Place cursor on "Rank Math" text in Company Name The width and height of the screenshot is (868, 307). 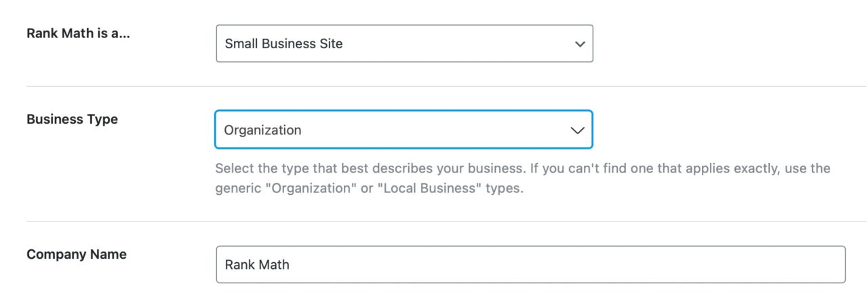pyautogui.click(x=257, y=264)
